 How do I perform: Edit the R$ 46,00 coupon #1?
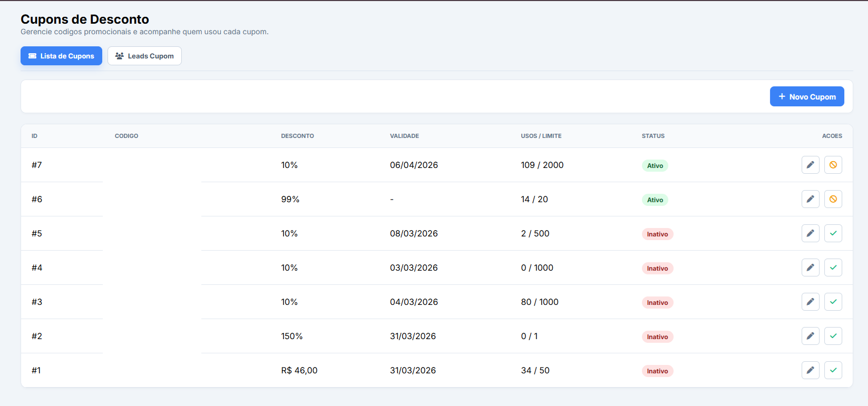(810, 370)
